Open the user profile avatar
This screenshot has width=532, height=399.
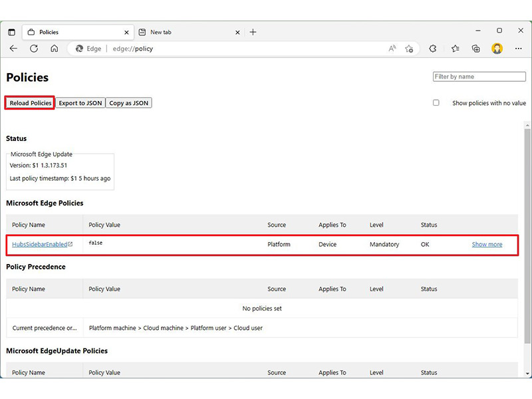pos(497,49)
